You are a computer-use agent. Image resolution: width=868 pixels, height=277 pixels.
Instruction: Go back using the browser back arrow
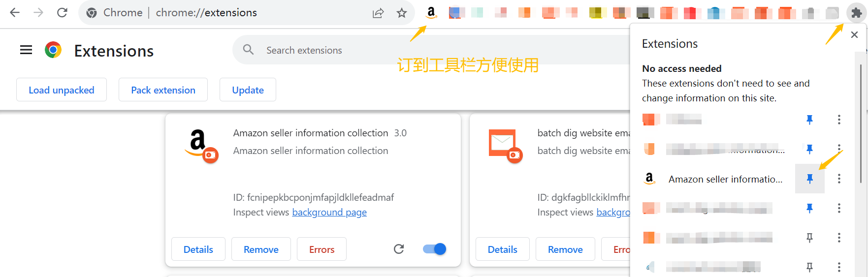15,13
